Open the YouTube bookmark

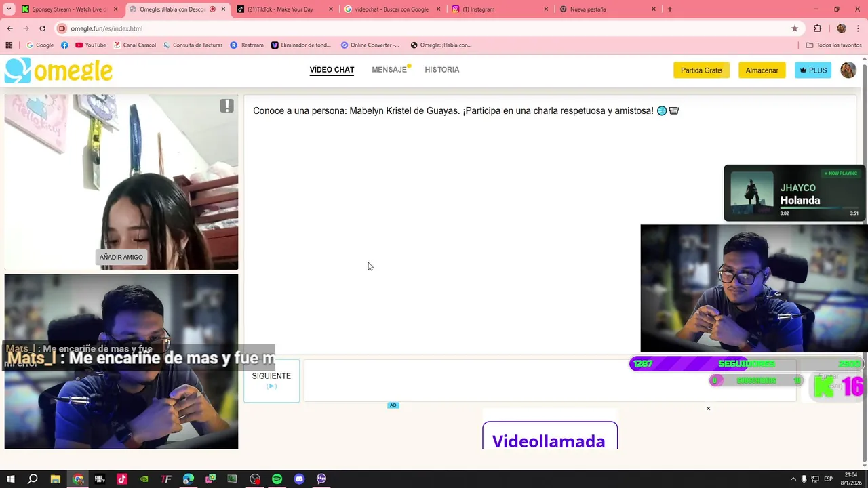90,45
